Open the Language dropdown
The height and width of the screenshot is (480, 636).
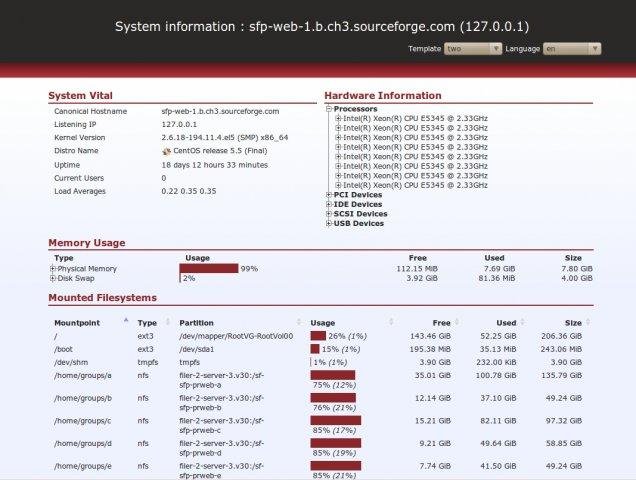(x=572, y=49)
